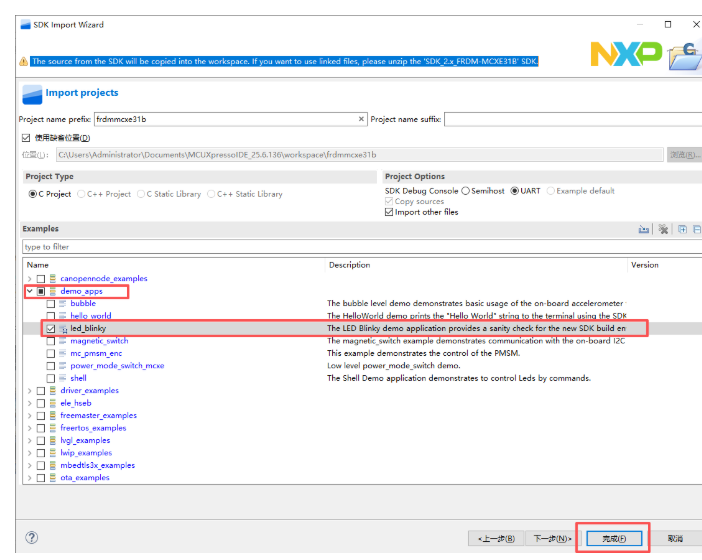Expand the ele_hseb tree node
702x560 pixels.
click(x=30, y=403)
